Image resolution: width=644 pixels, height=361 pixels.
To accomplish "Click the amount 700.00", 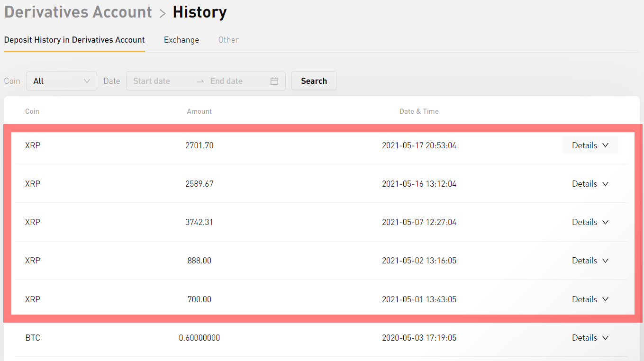I will click(x=200, y=299).
